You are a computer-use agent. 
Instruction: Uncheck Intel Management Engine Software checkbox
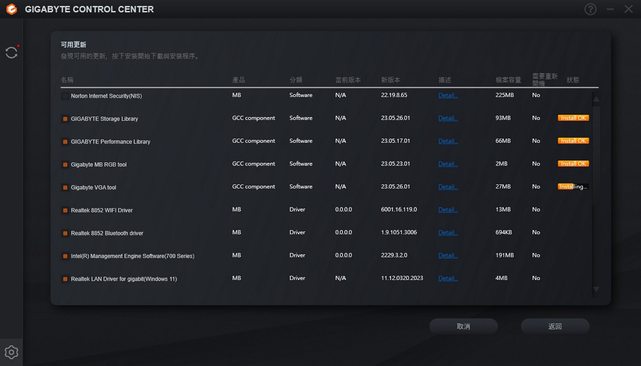[x=65, y=256]
